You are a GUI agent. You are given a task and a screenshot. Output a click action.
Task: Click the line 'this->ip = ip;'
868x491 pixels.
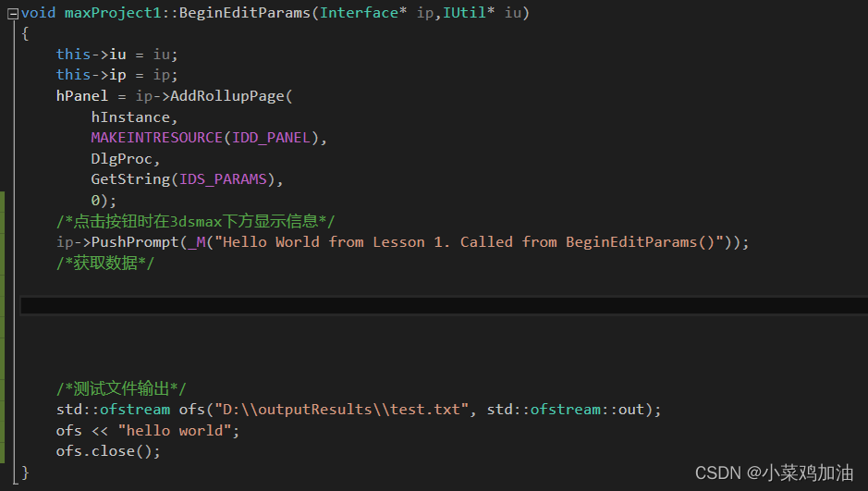116,75
